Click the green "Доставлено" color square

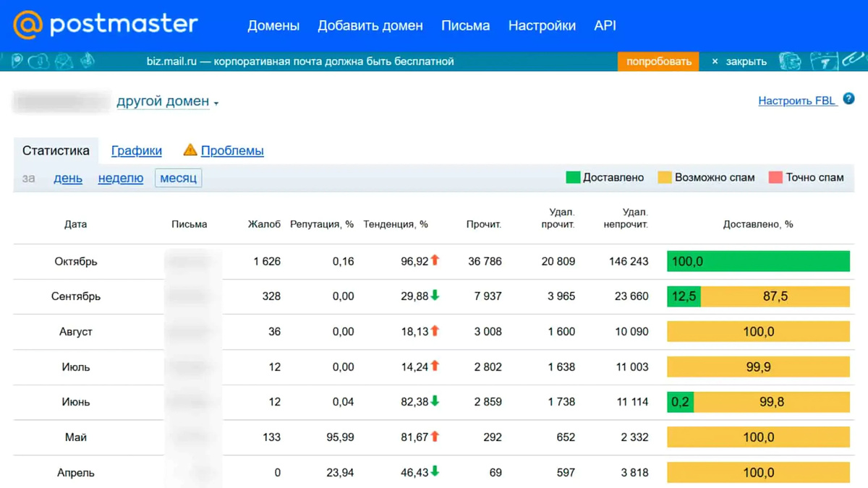574,177
